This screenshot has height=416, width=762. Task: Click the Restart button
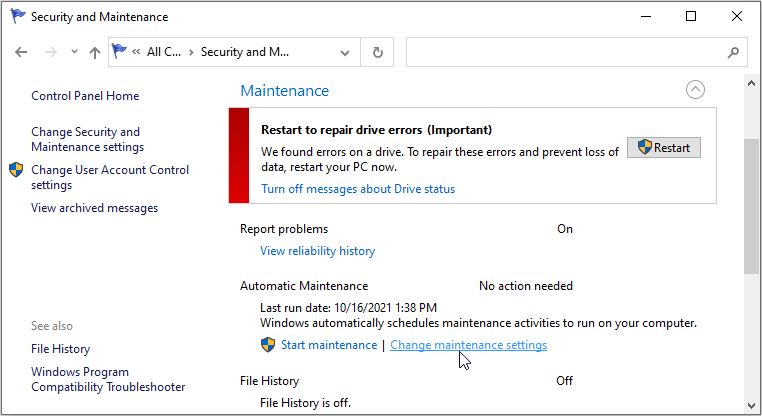point(664,147)
